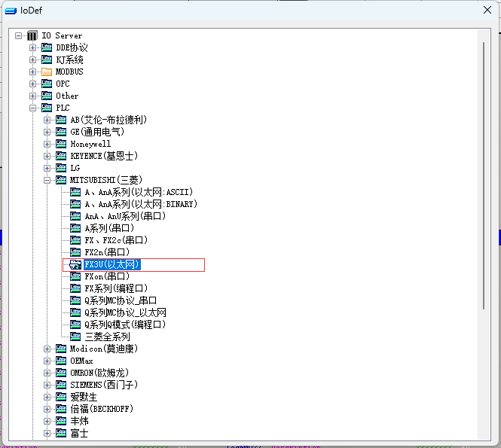The width and height of the screenshot is (501, 448).
Task: Expand the 富士 node
Action: pyautogui.click(x=47, y=433)
